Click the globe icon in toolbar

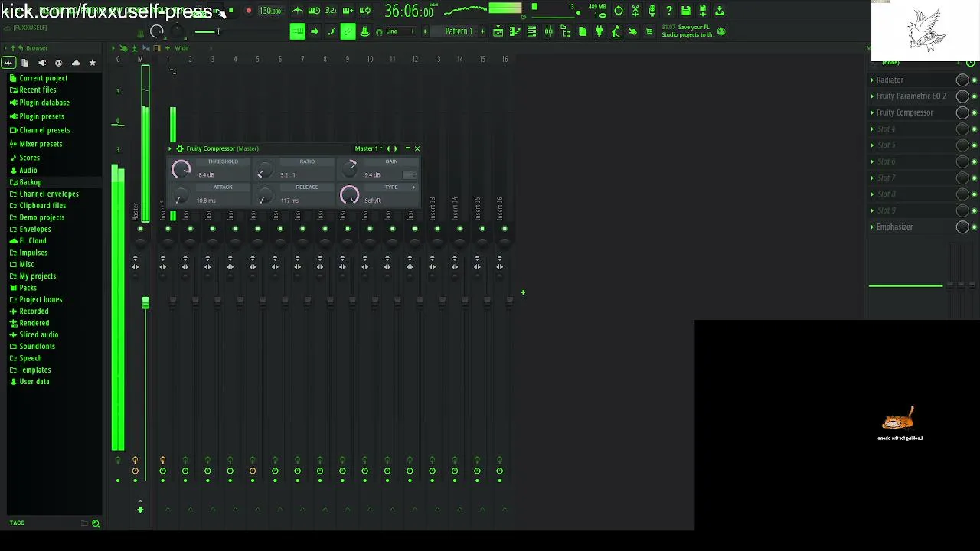[721, 31]
